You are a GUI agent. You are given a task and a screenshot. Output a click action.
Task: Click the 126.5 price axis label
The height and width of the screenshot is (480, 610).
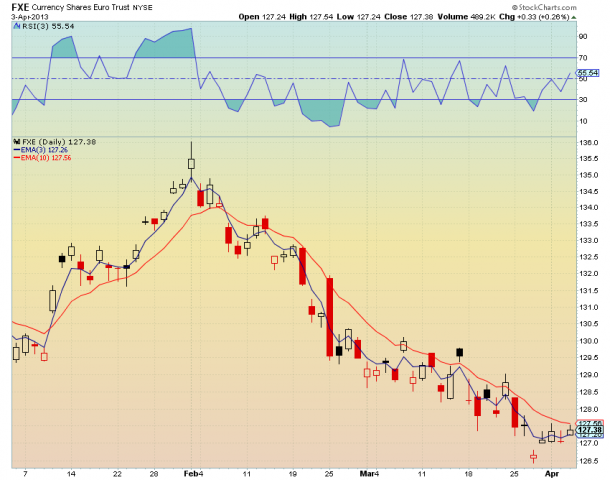[589, 461]
